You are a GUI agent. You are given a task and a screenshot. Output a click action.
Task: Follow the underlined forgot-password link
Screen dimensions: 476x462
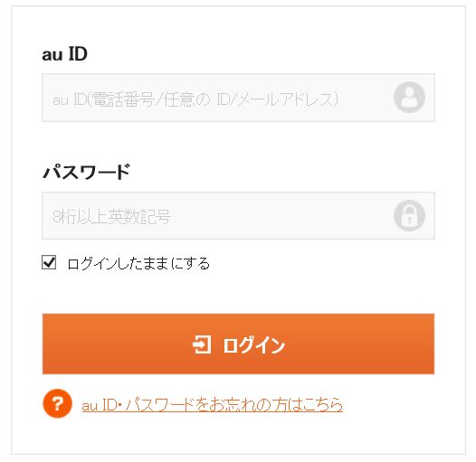tap(212, 404)
